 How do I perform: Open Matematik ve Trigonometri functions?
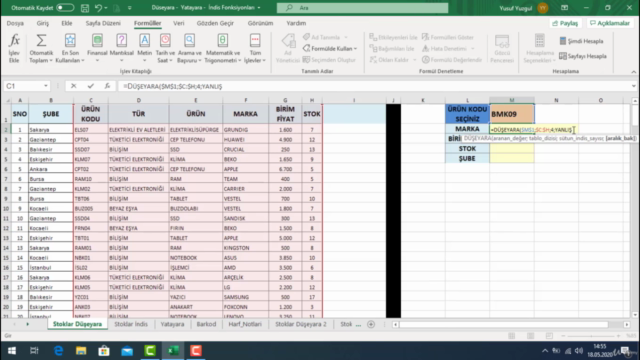click(222, 48)
